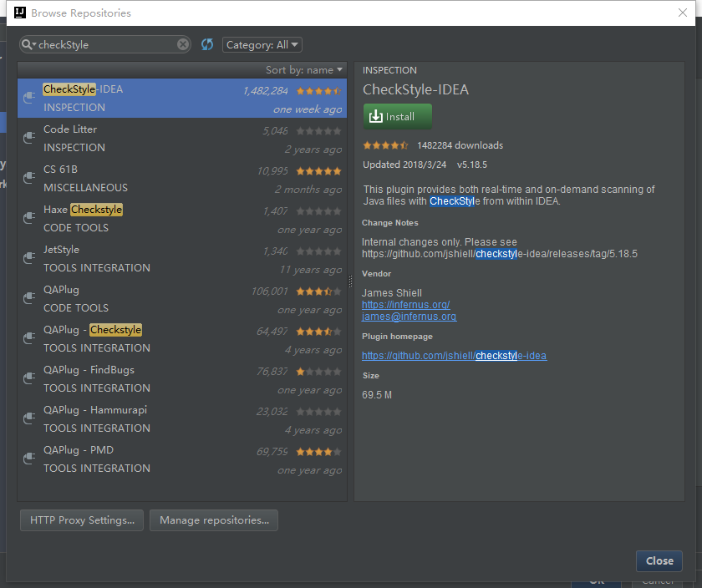Reload the plugin repository list

click(x=207, y=44)
